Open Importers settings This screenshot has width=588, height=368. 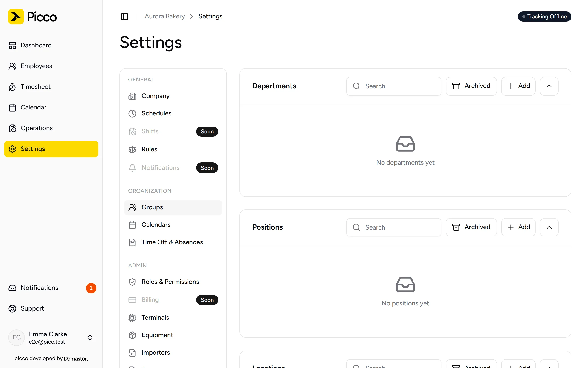pos(173,353)
